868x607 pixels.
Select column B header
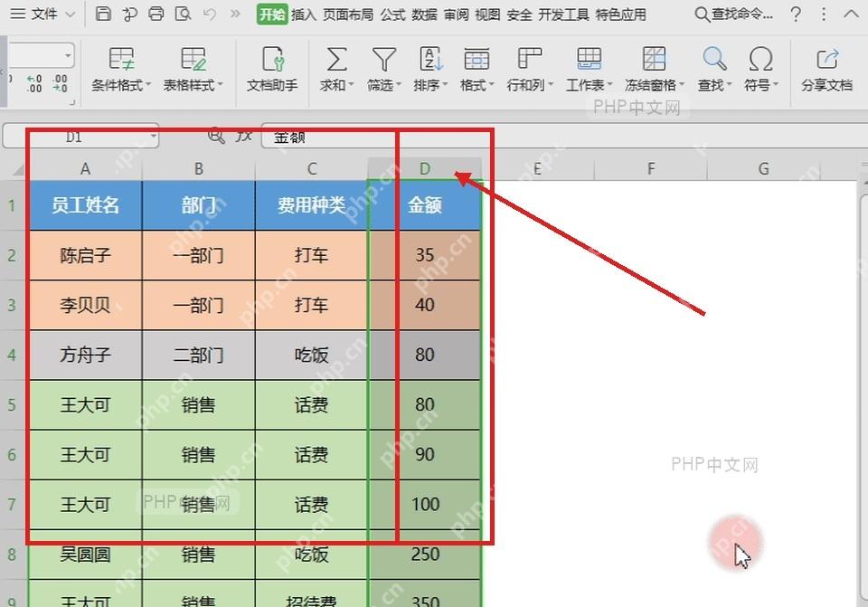[x=199, y=168]
